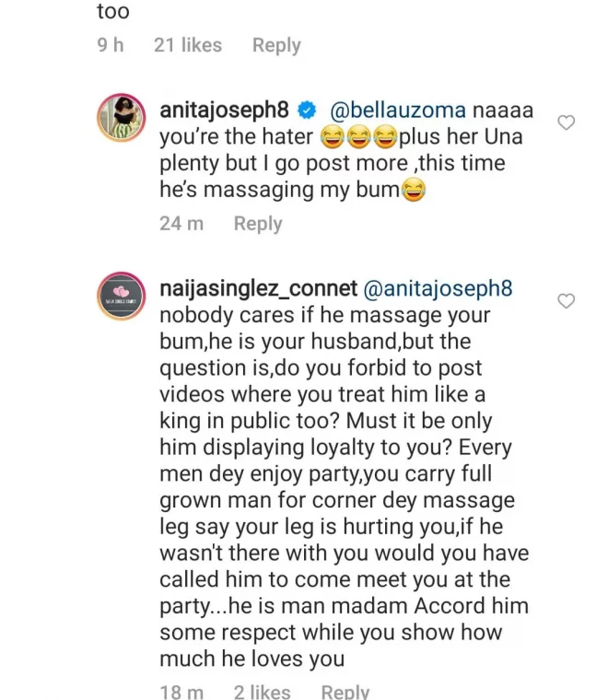Viewport: 608px width, 700px height.
Task: Tap the laughing emoji after "bum"
Action: pos(414,191)
